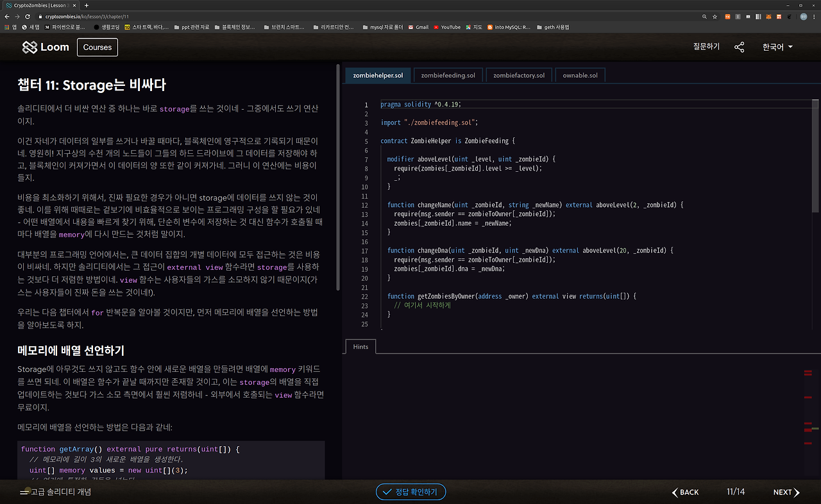Screen dimensions: 821x504
Task: Click the '11/14' chapter progress indicator
Action: [736, 492]
